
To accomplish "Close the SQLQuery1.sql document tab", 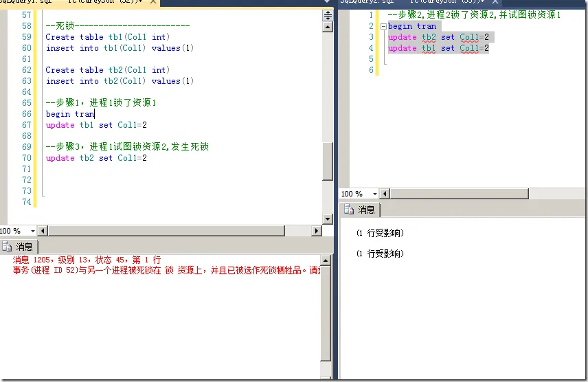I will coord(152,3).
